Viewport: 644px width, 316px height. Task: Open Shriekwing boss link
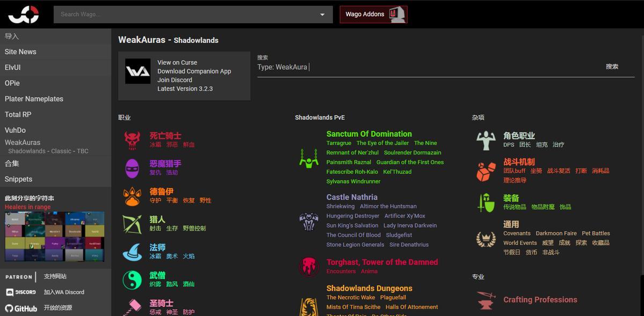[340, 206]
